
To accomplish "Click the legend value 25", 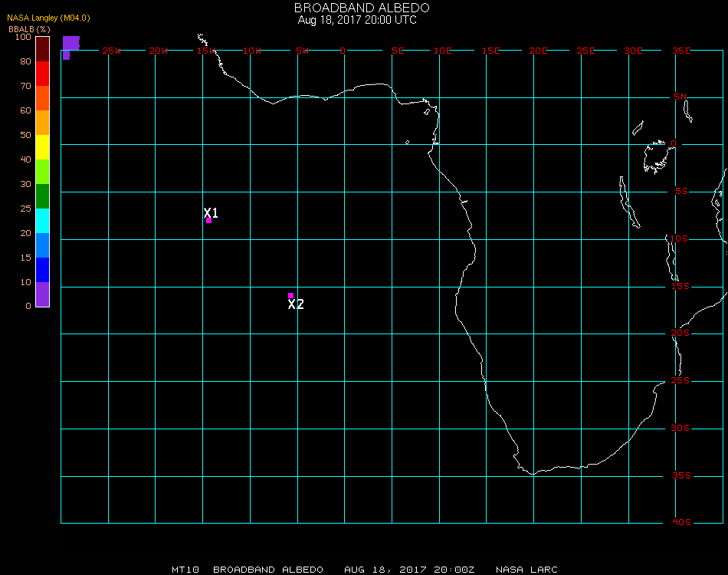I will click(25, 209).
